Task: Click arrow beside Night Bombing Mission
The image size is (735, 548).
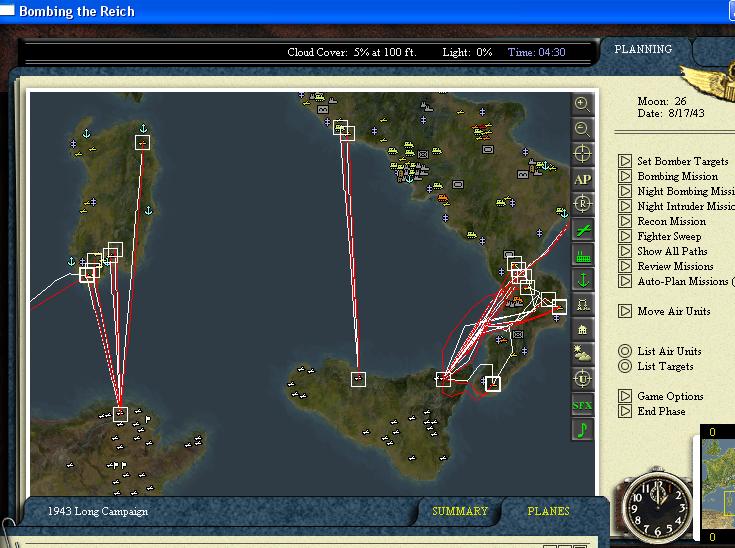Action: click(625, 191)
